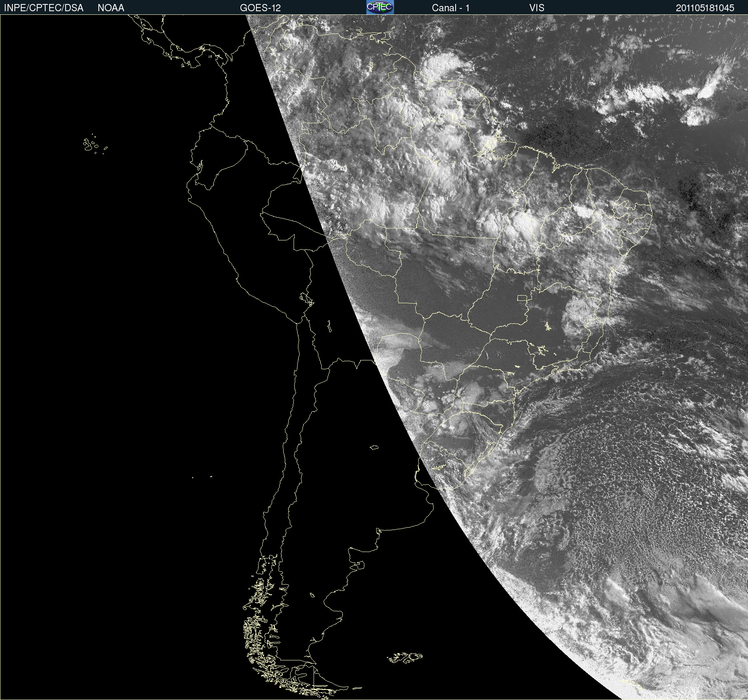Click the GOES-12 satellite label
The image size is (748, 700).
click(x=260, y=8)
